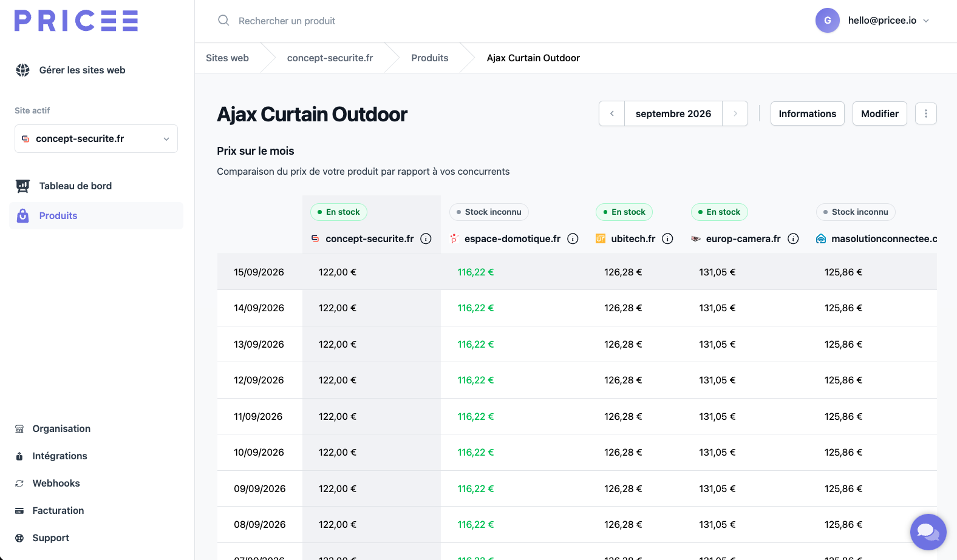Click info icon beside espace-domotique.fr
The height and width of the screenshot is (560, 957).
pyautogui.click(x=573, y=238)
